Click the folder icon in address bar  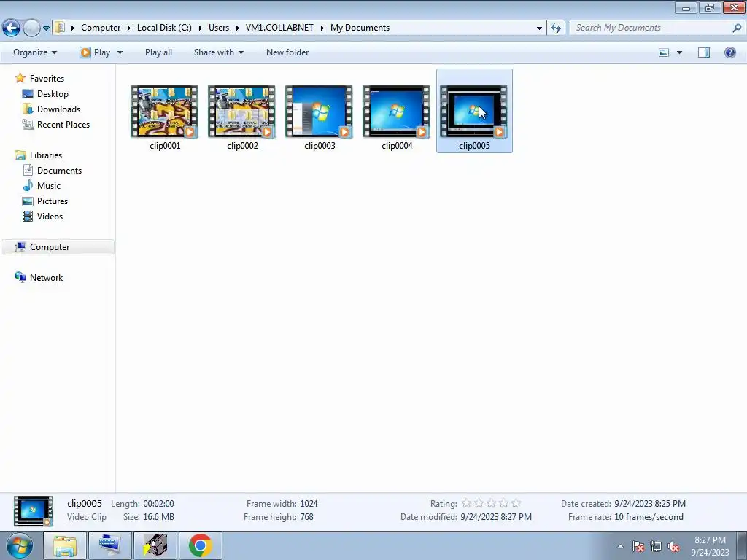[x=60, y=28]
